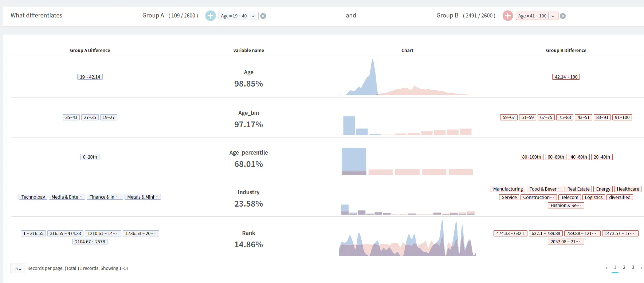This screenshot has width=644, height=283.
Task: Go to page 3 of results
Action: point(633,267)
